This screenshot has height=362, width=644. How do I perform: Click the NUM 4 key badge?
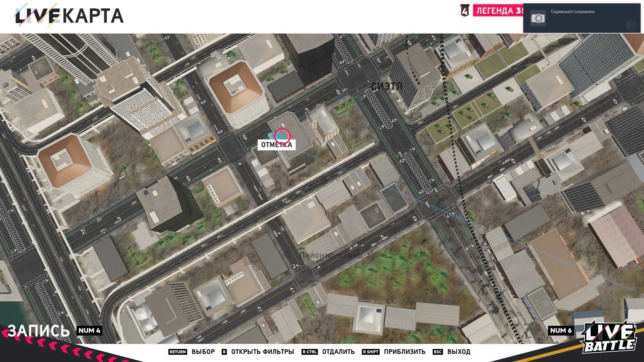pos(89,330)
